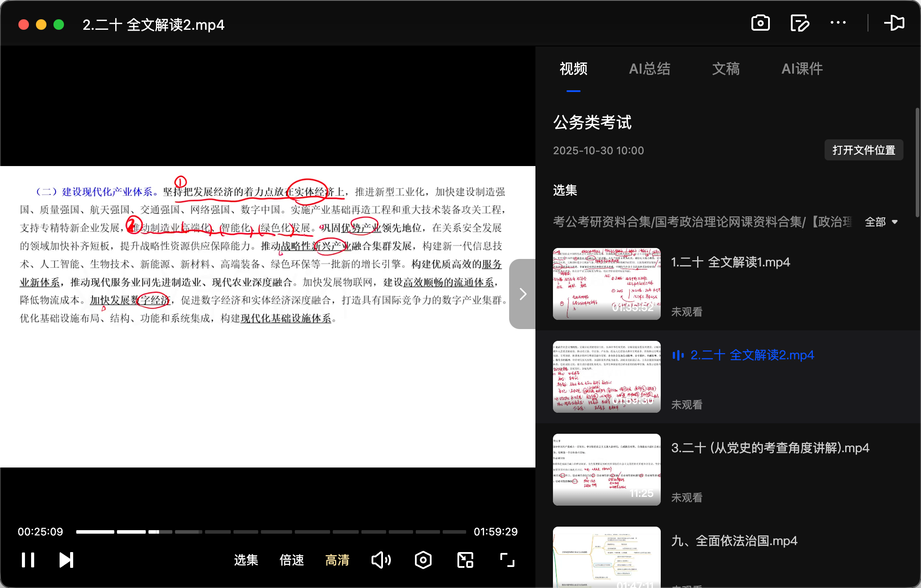Seek forward on the progress bar
The width and height of the screenshot is (921, 588).
(x=307, y=531)
